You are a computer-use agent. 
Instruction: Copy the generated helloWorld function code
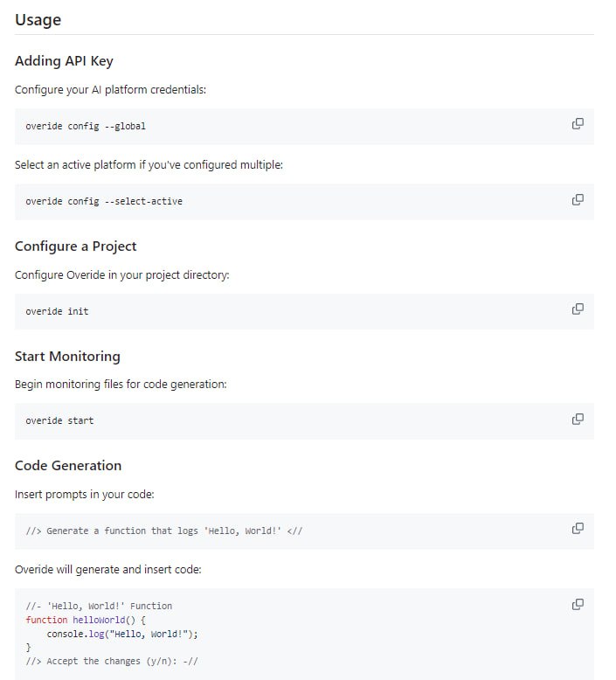point(577,605)
